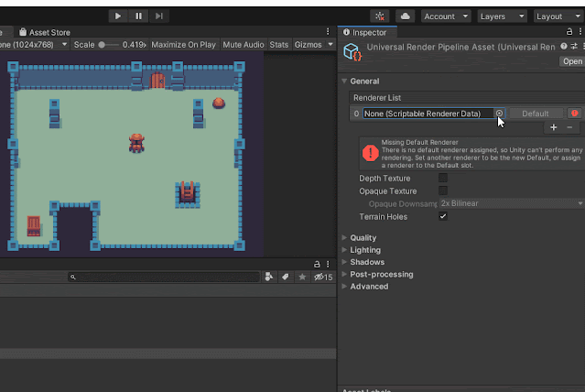This screenshot has width=585, height=392.
Task: Switch to the Asset Store tab
Action: [x=45, y=32]
